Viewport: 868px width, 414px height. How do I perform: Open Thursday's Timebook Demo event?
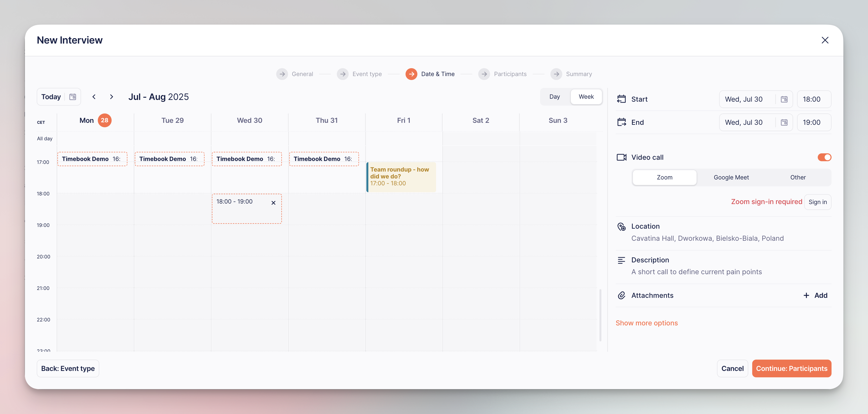point(324,159)
